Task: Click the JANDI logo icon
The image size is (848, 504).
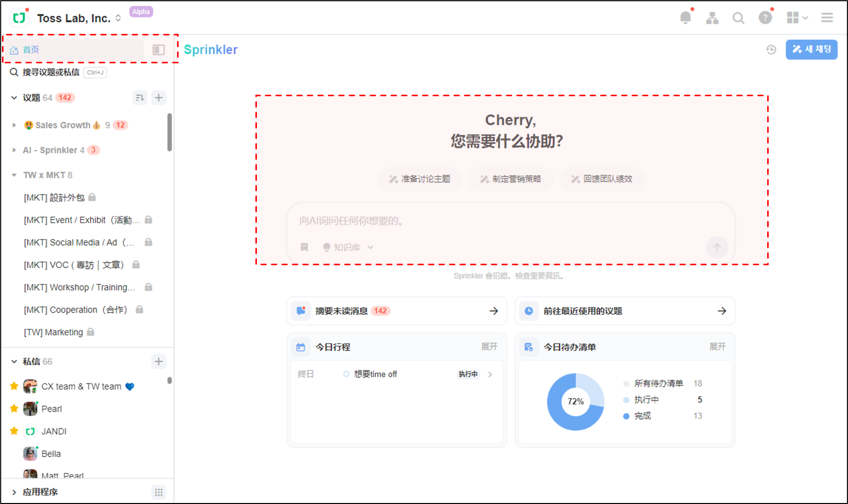Action: [x=19, y=18]
